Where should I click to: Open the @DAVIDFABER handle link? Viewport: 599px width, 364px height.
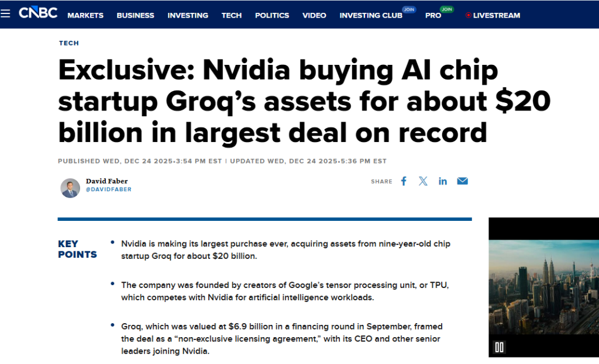coord(108,189)
